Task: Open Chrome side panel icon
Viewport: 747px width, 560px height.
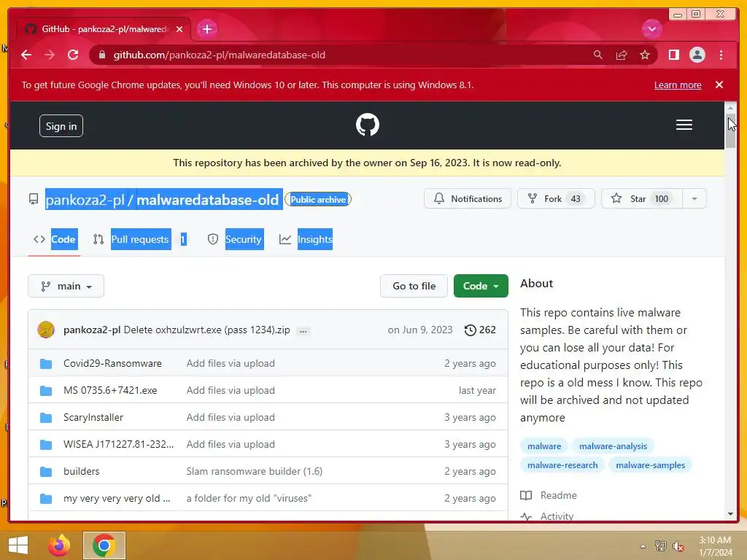Action: (673, 55)
